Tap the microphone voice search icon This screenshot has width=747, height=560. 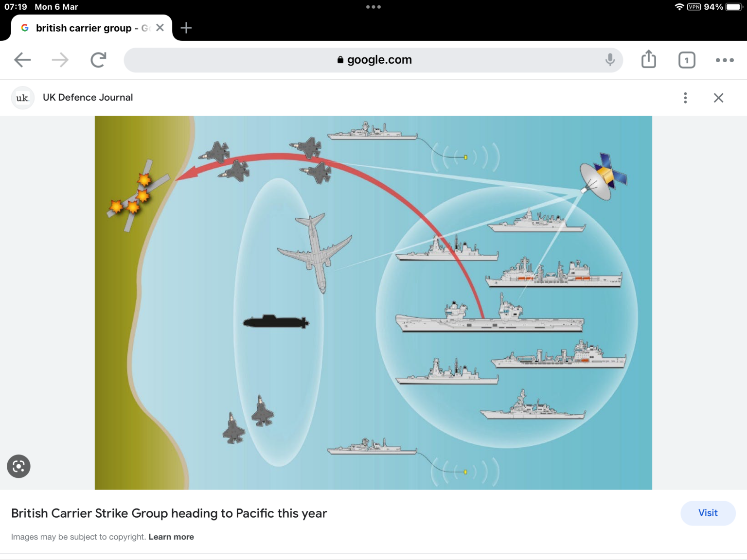(x=610, y=60)
